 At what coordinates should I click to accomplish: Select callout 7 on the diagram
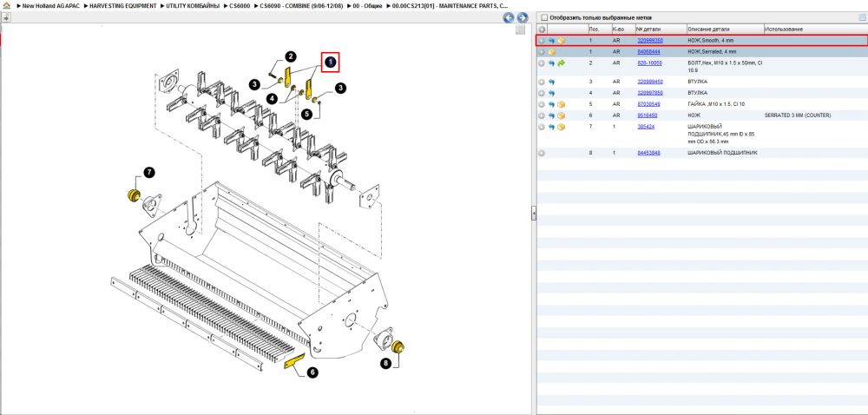pyautogui.click(x=149, y=172)
